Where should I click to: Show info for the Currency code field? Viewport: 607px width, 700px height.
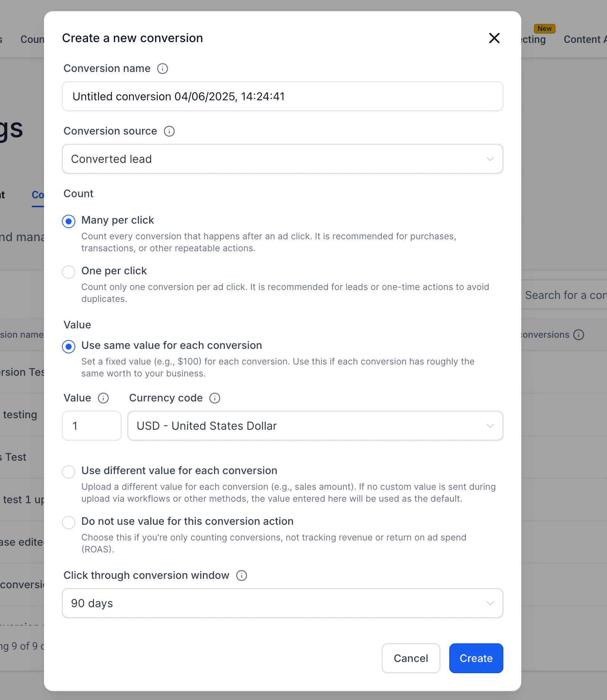coord(215,398)
